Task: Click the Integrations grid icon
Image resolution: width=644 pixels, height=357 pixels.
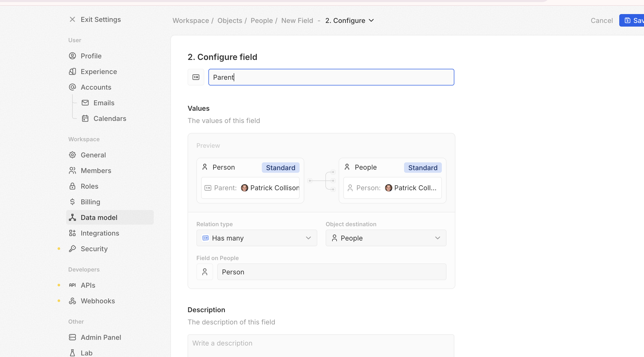Action: (72, 233)
